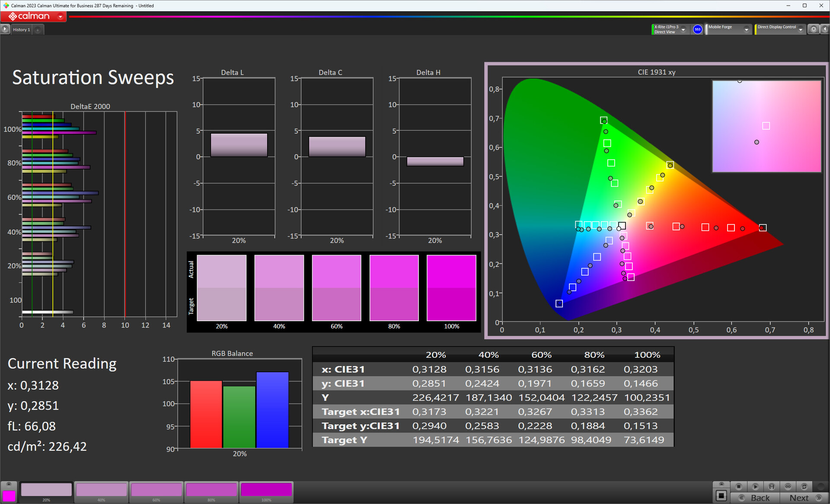Go to the previous page with Back
The height and width of the screenshot is (504, 830).
point(755,498)
